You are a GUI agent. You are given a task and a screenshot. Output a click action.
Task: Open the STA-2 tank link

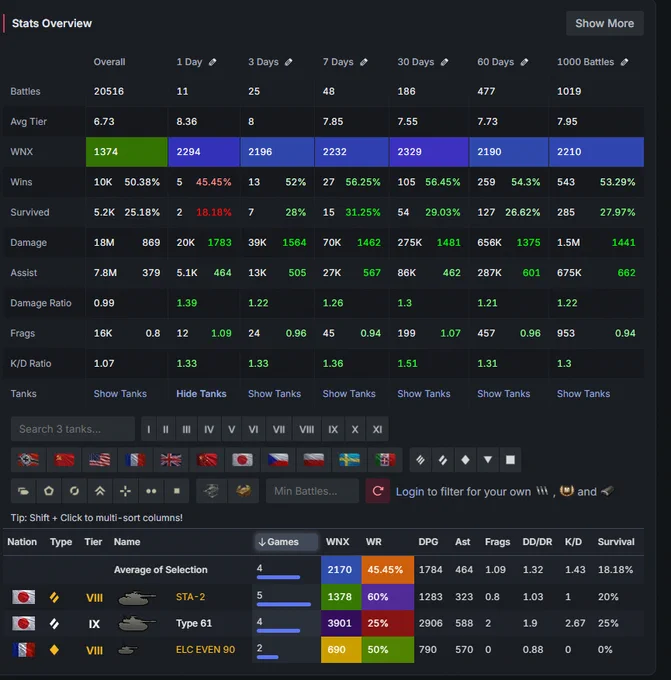click(x=190, y=597)
